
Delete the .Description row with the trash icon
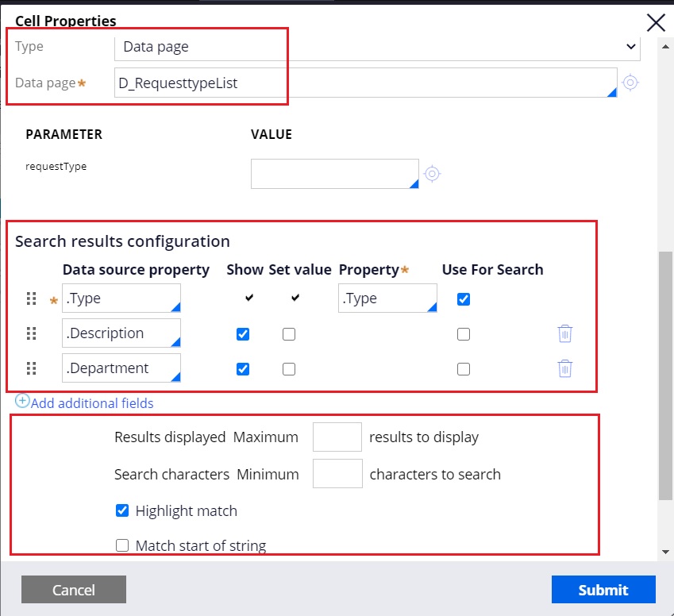tap(564, 334)
